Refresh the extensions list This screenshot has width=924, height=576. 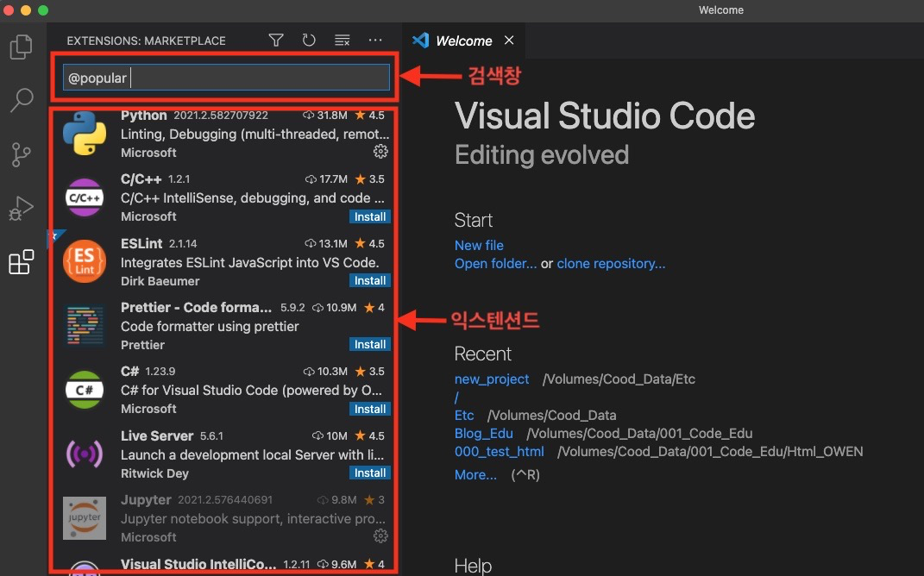click(309, 40)
